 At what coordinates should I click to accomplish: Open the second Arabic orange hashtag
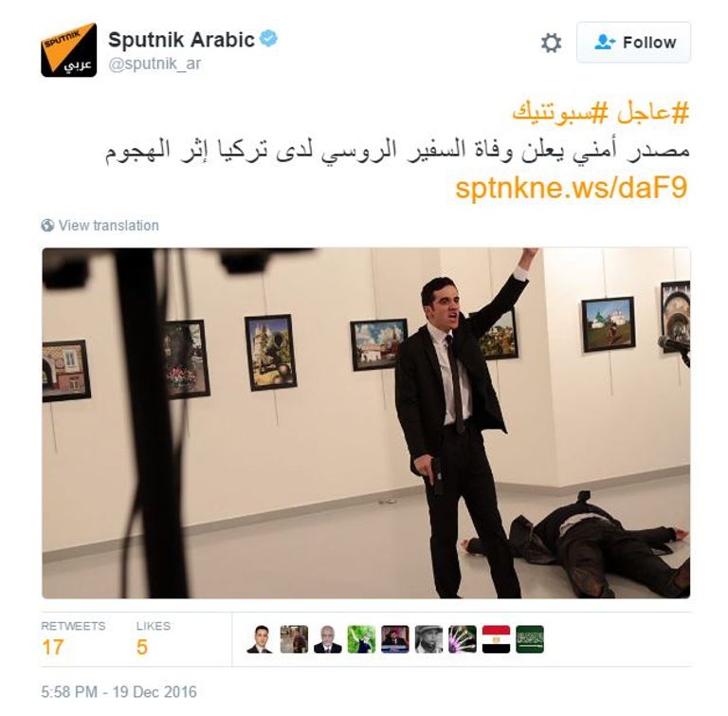[x=559, y=113]
